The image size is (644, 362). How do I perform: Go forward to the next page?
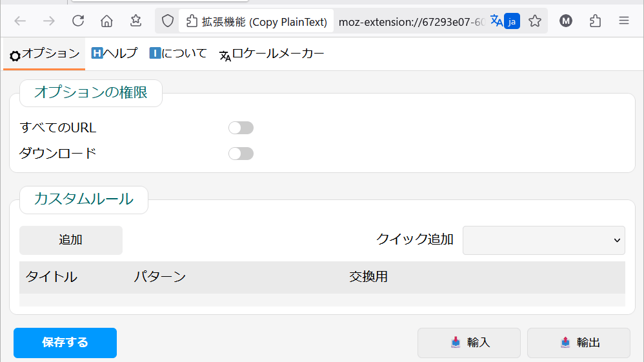pyautogui.click(x=49, y=21)
